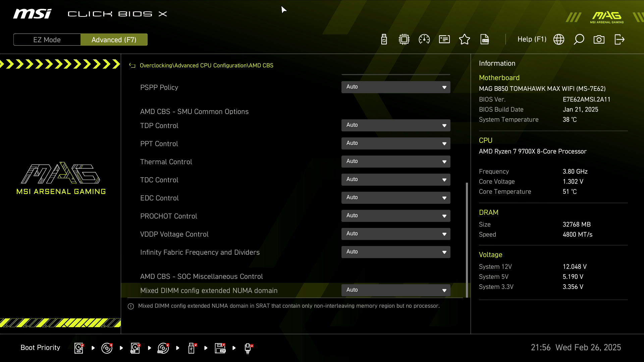Open the M-Flash BIOS update tool
This screenshot has height=362, width=644.
[384, 39]
